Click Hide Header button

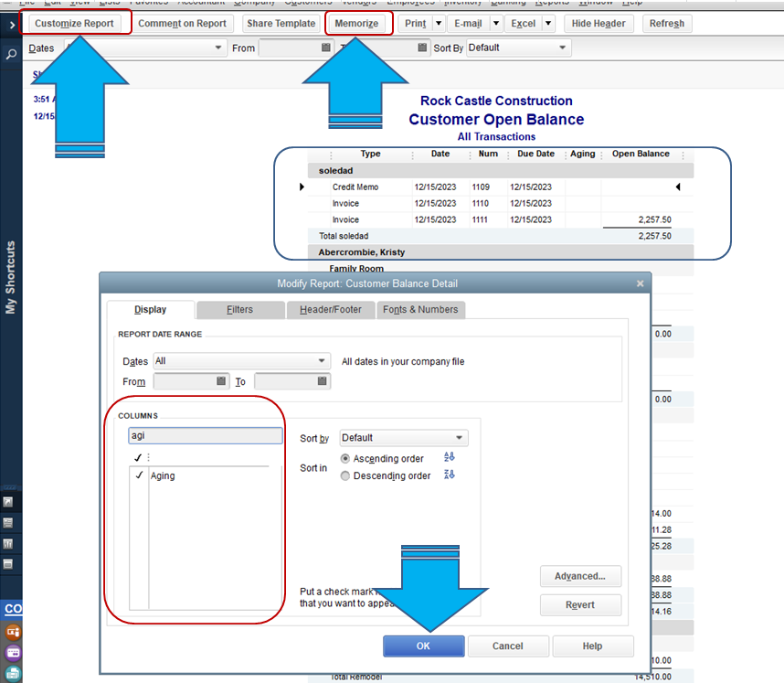pos(599,23)
